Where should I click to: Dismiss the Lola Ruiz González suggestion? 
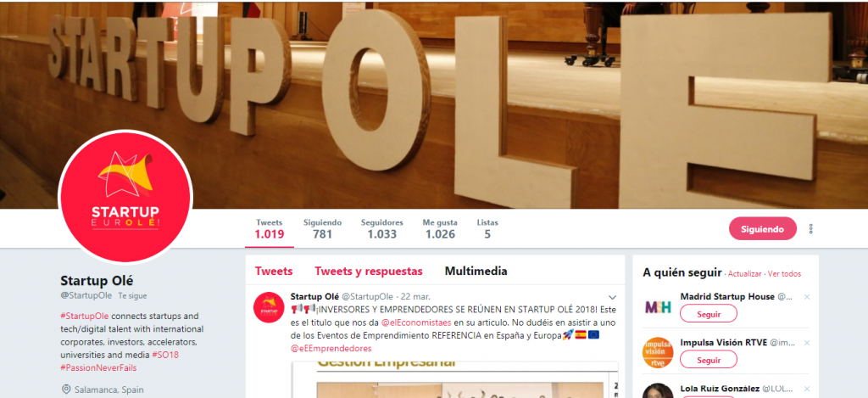(807, 389)
